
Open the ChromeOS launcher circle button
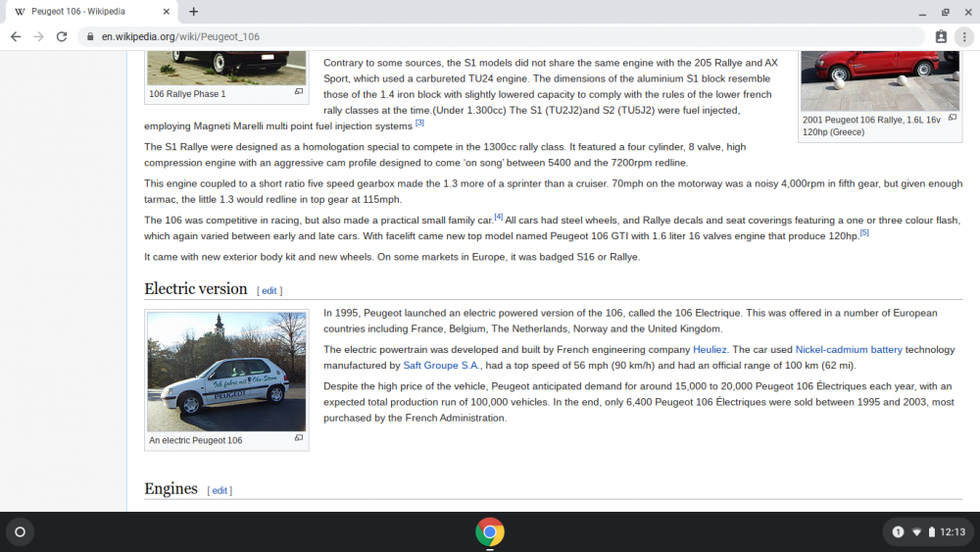pos(20,532)
